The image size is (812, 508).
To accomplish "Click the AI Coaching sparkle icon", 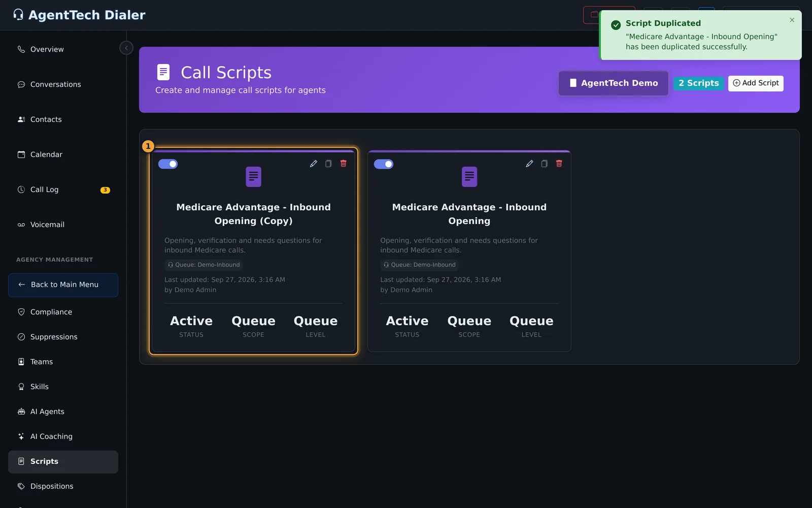I will [21, 436].
